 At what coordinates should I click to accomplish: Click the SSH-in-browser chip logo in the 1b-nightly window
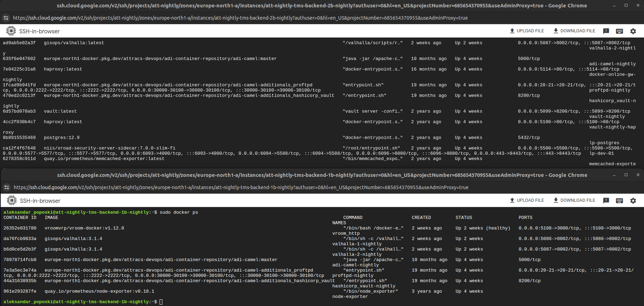point(12,200)
